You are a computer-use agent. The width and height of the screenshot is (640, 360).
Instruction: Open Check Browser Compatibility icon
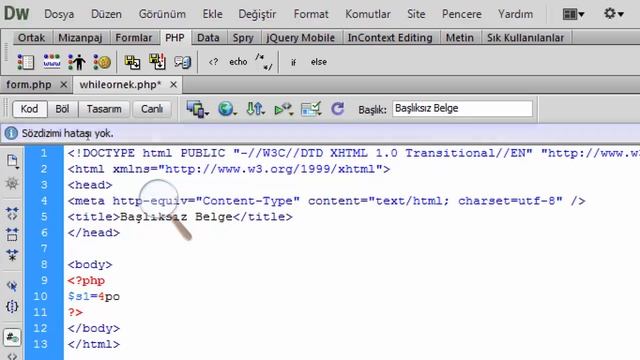[311, 109]
